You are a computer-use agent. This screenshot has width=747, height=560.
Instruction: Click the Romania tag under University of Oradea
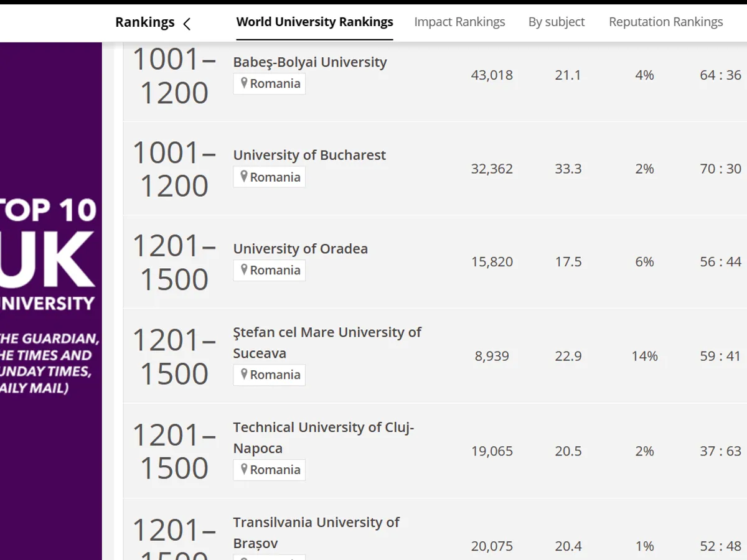[x=275, y=271]
